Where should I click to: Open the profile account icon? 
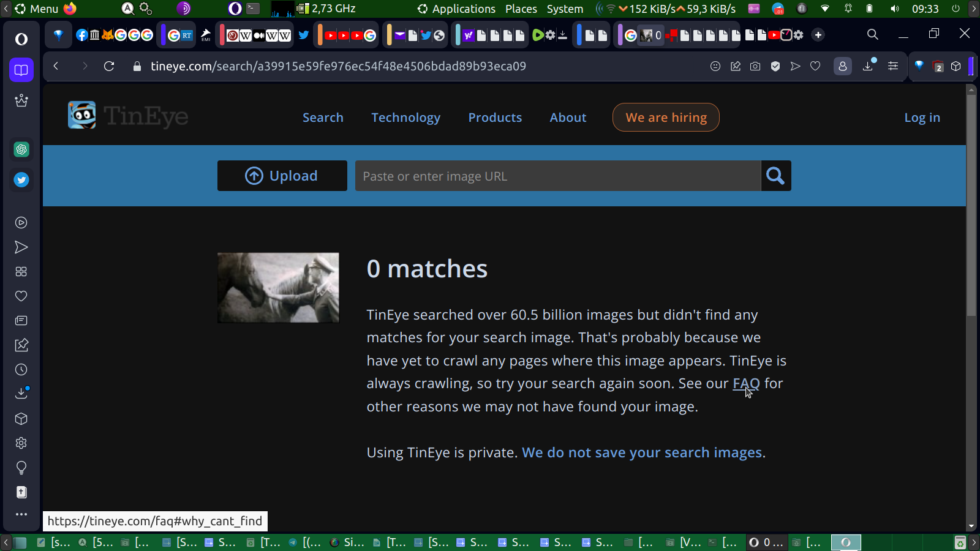tap(843, 66)
